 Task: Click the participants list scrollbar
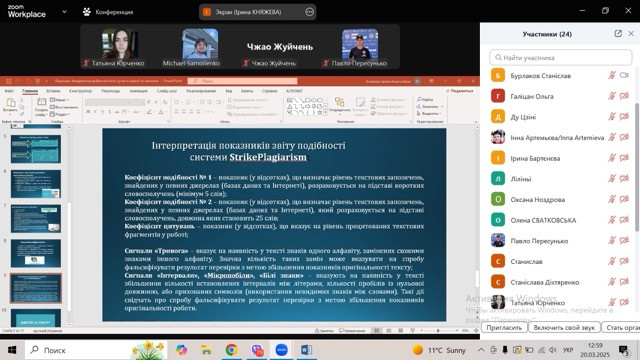pyautogui.click(x=637, y=167)
